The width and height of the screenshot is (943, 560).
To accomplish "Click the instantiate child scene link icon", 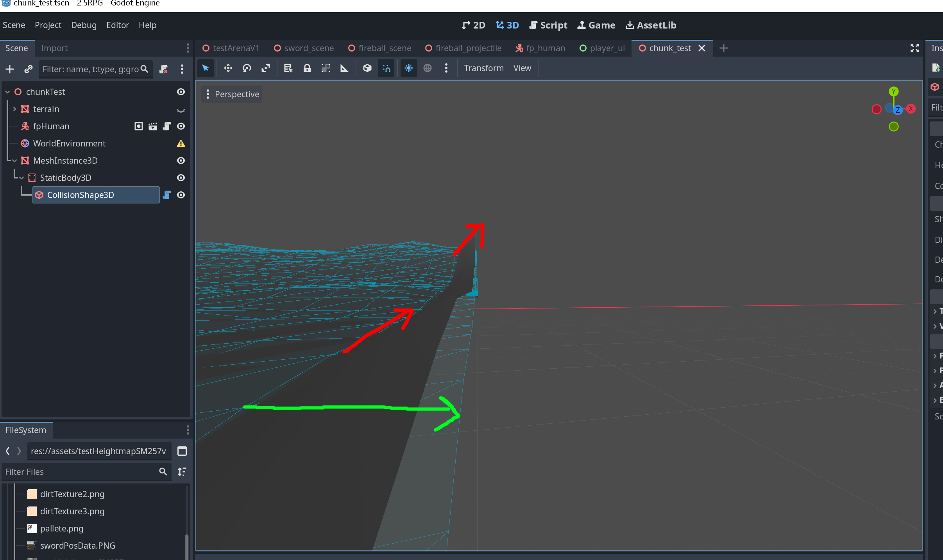I will 28,69.
